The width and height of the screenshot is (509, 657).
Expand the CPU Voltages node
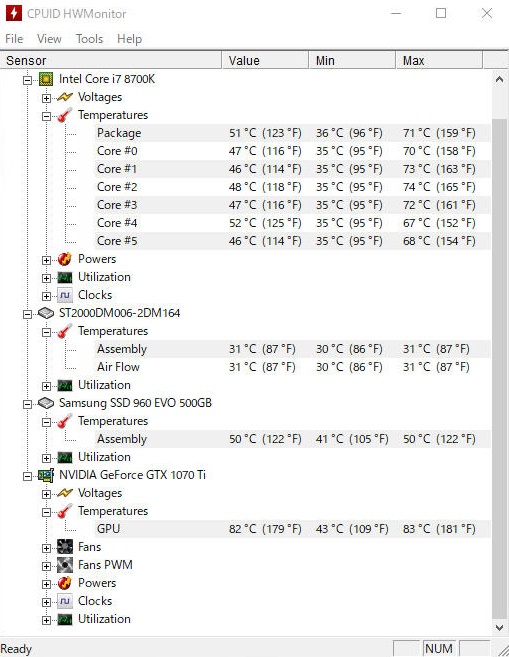point(47,98)
